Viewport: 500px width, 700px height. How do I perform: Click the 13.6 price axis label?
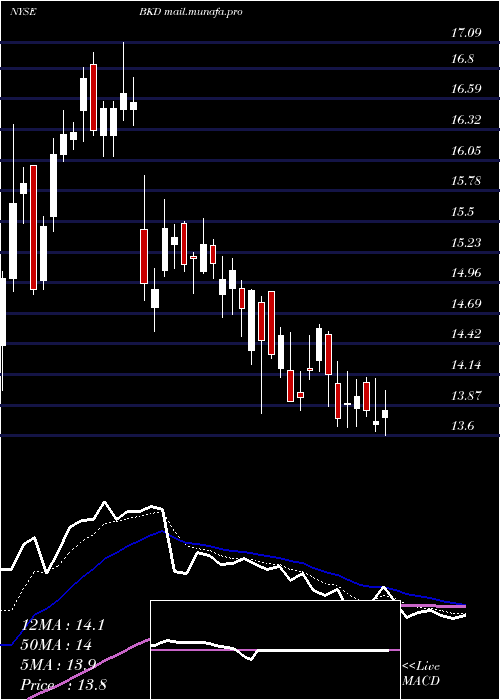462,426
